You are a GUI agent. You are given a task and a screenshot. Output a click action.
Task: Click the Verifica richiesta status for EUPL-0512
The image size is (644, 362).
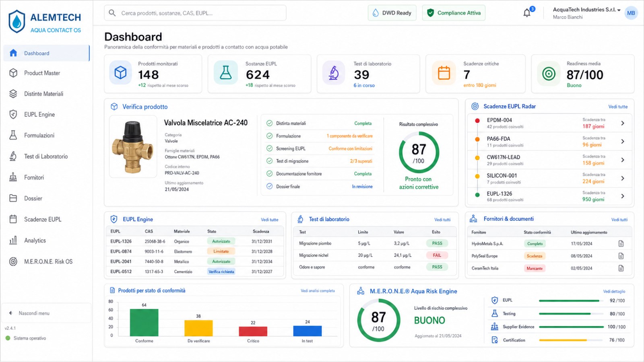pos(221,271)
